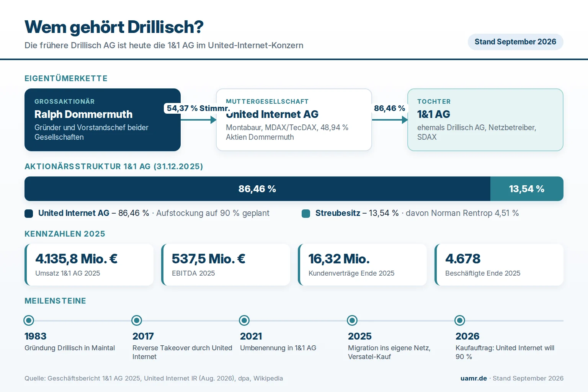The image size is (588, 392).
Task: Open the Ralph Dommermuth shareholder card
Action: (x=103, y=120)
